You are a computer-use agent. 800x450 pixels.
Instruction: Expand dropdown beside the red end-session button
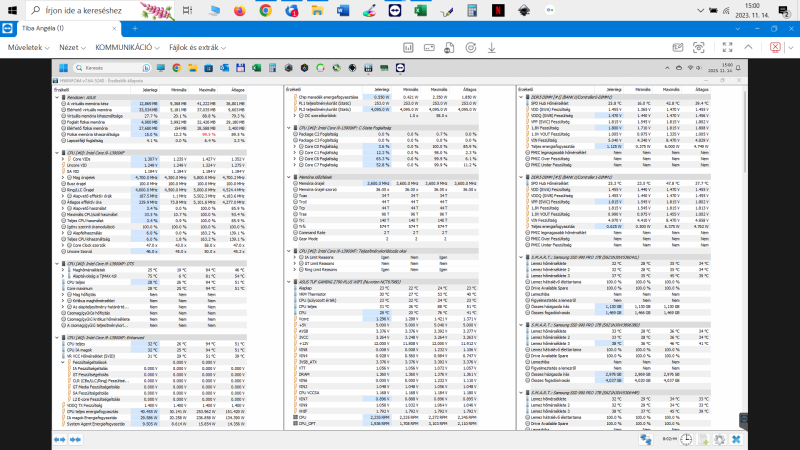(791, 47)
